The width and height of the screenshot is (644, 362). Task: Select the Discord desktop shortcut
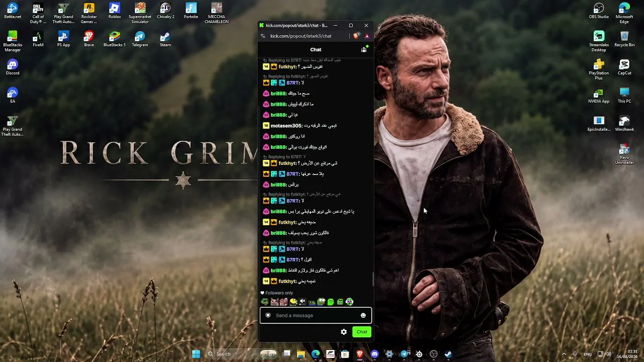click(13, 68)
